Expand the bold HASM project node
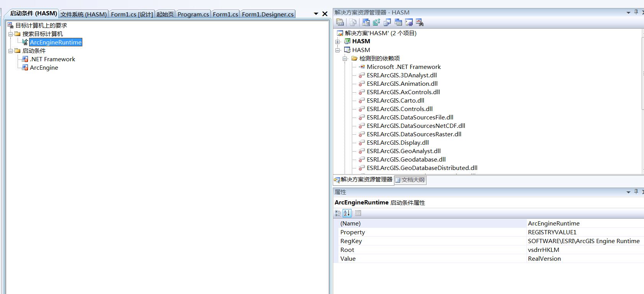644x294 pixels. pos(338,42)
